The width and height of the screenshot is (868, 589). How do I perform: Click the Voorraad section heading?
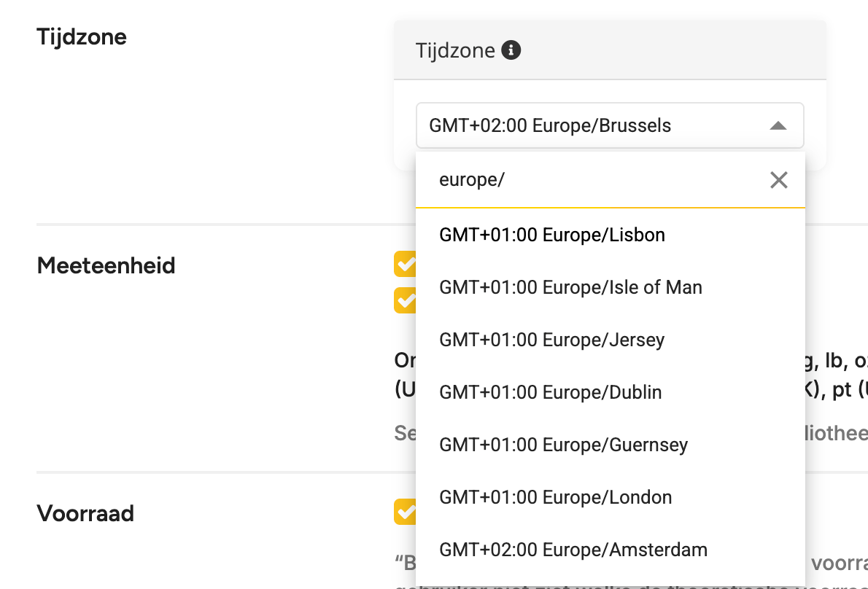click(85, 513)
